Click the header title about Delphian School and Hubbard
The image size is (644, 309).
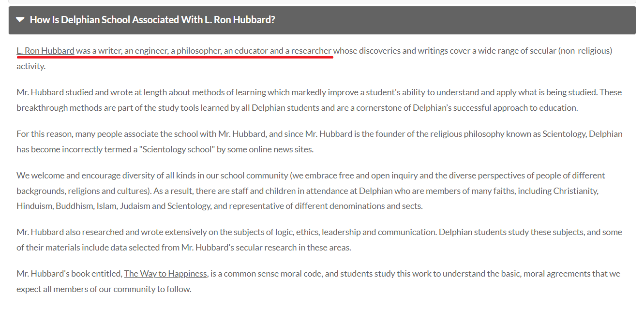[x=152, y=20]
